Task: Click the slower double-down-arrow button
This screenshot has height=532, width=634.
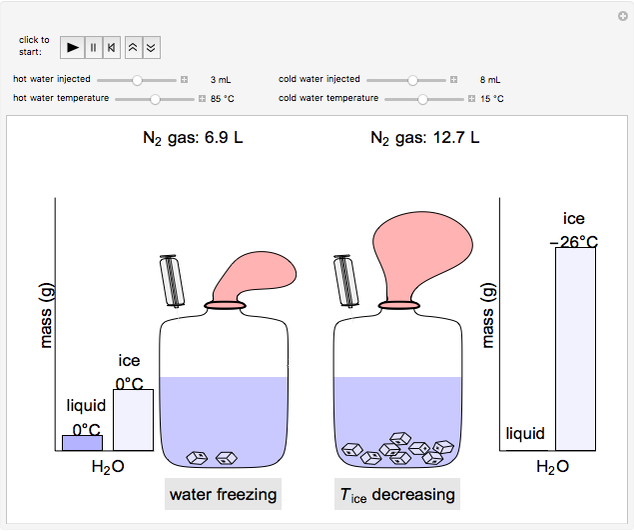Action: [x=151, y=47]
